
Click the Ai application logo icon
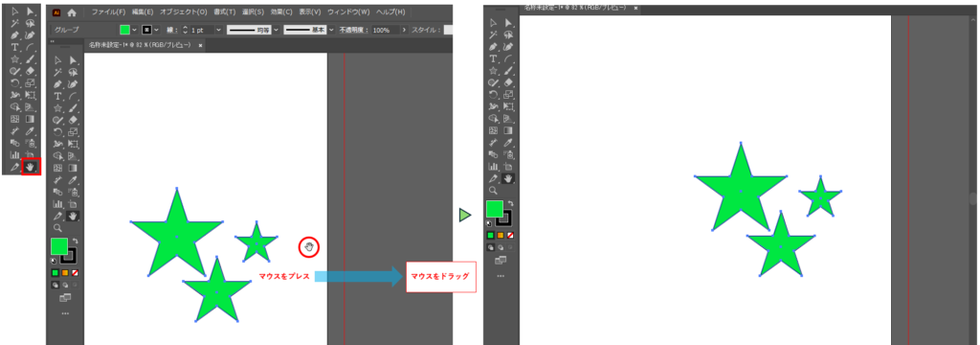pyautogui.click(x=56, y=11)
